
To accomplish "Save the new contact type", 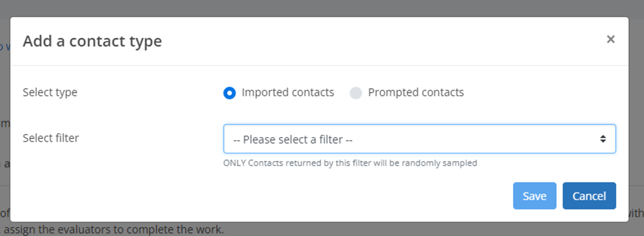I will pyautogui.click(x=534, y=196).
